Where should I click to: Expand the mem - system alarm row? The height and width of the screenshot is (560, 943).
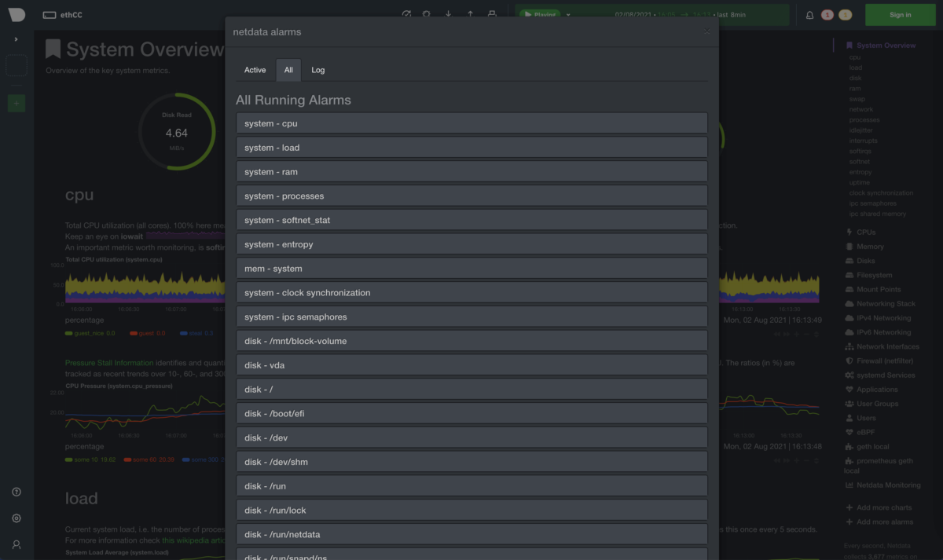pyautogui.click(x=472, y=269)
